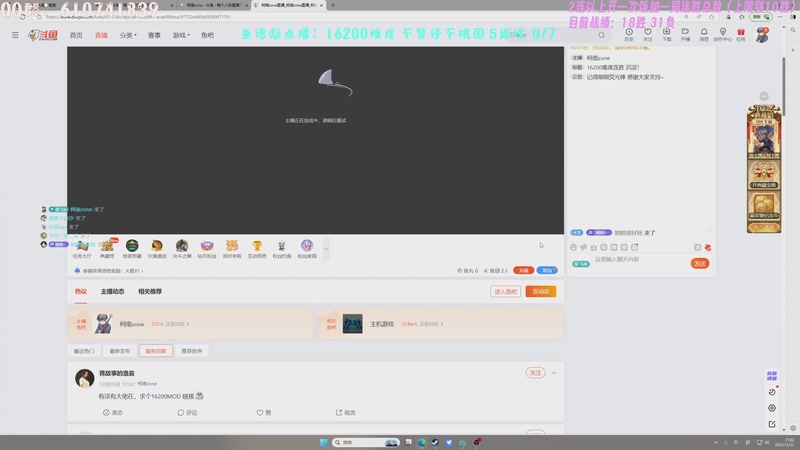Click 进入鱼吧 button
800x450 pixels.
click(x=506, y=291)
